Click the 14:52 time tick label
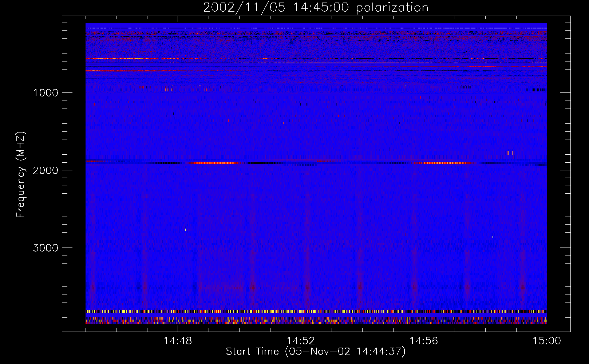Image resolution: width=589 pixels, height=364 pixels. coord(301,341)
